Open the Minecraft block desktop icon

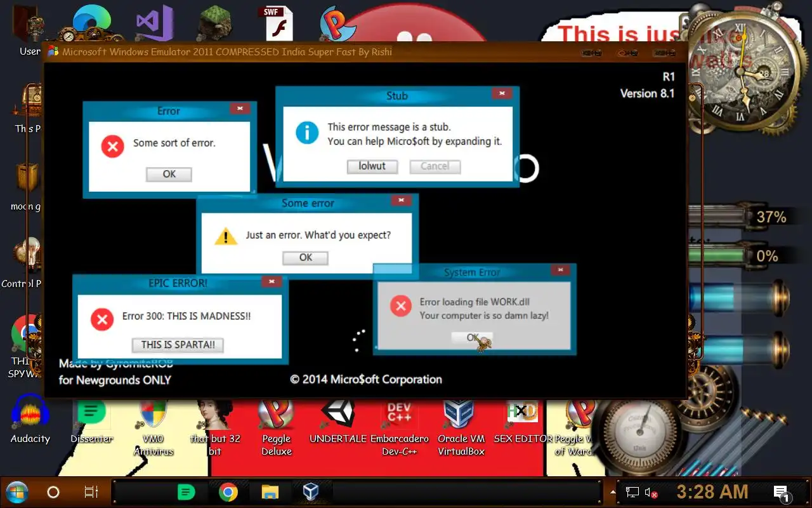click(216, 23)
